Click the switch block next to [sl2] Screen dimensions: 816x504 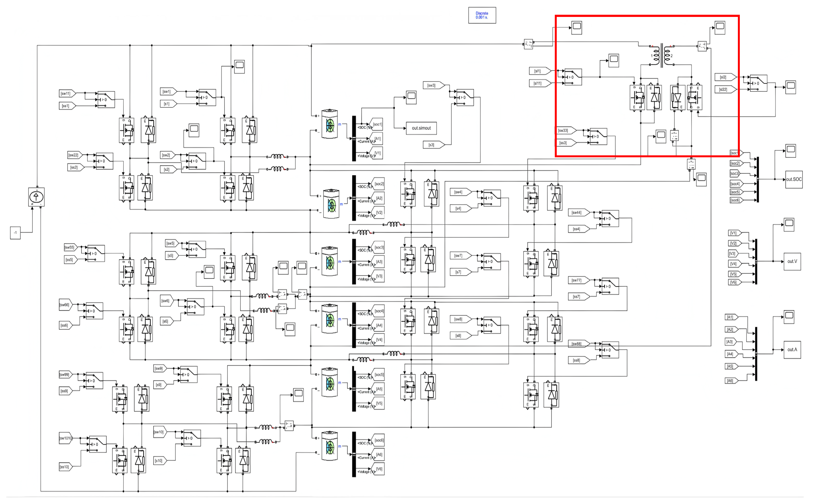[758, 83]
